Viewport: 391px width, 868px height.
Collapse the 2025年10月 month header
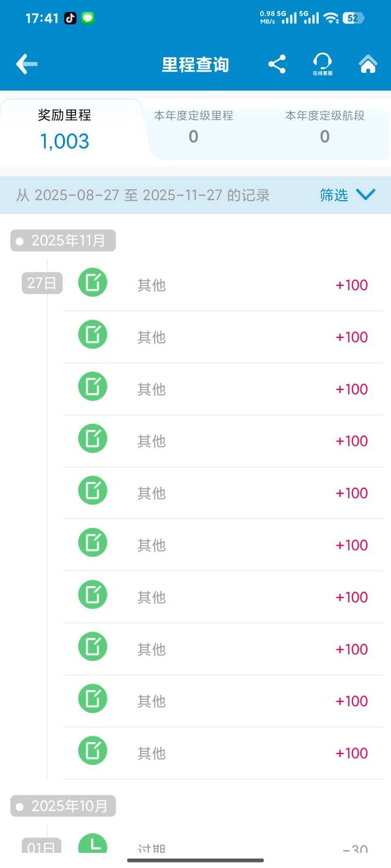click(x=63, y=806)
